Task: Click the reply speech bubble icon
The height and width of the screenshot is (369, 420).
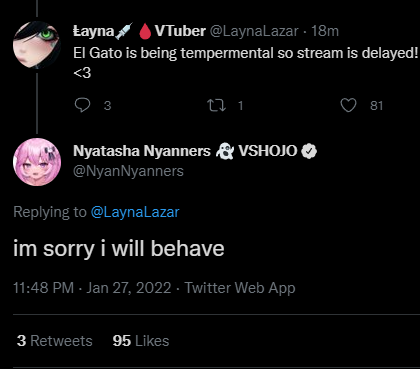Action: 82,105
